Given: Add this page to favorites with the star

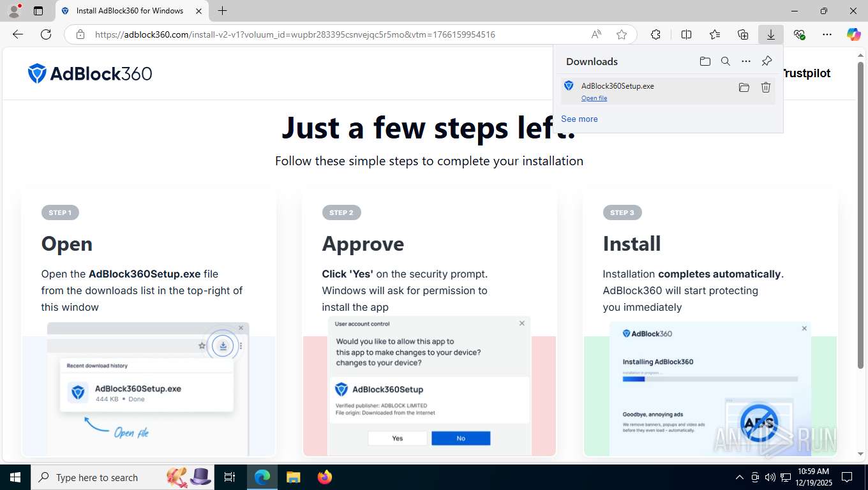Looking at the screenshot, I should (x=622, y=34).
